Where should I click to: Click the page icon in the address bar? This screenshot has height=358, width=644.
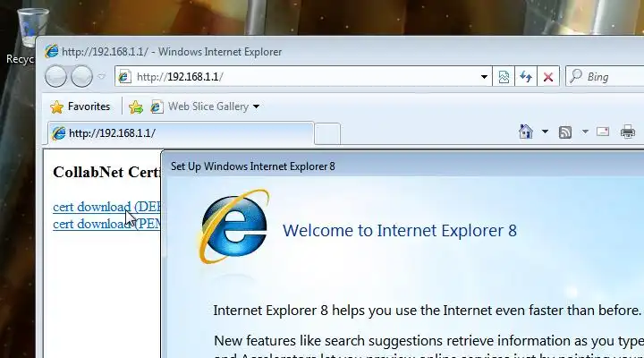pos(124,77)
